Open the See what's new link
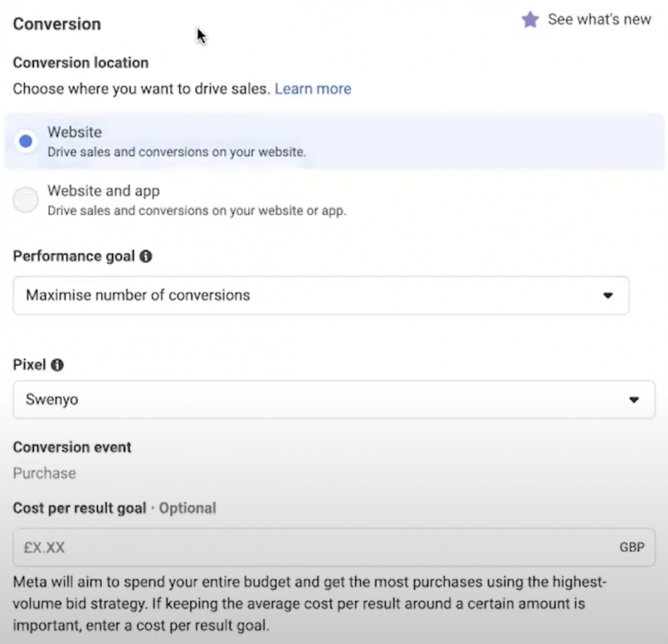Screen dimensions: 668x644 pyautogui.click(x=600, y=19)
